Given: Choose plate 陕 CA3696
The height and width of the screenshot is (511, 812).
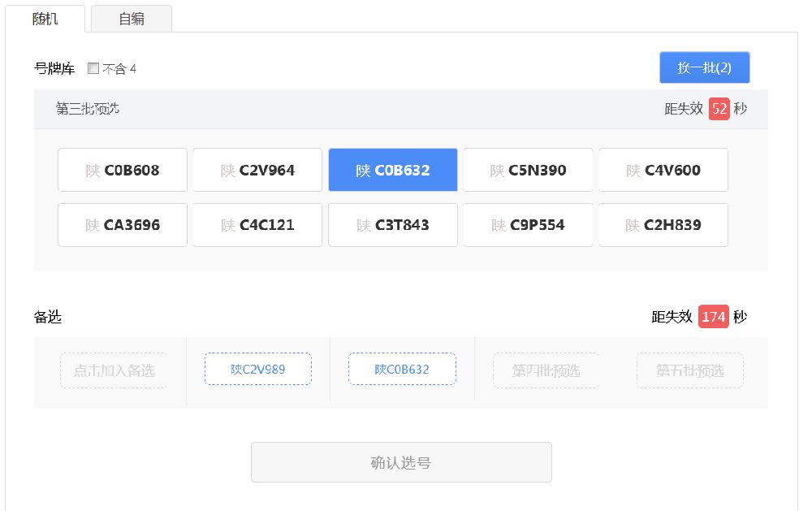Looking at the screenshot, I should coord(123,225).
